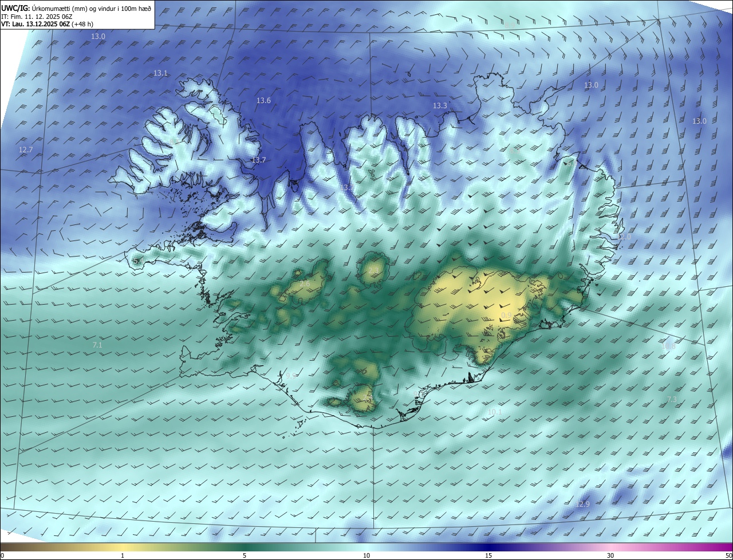Select the initial time line 'IT: Fim. 11. 12. 2025 06Z'
This screenshot has height=560, width=733.
coord(37,16)
